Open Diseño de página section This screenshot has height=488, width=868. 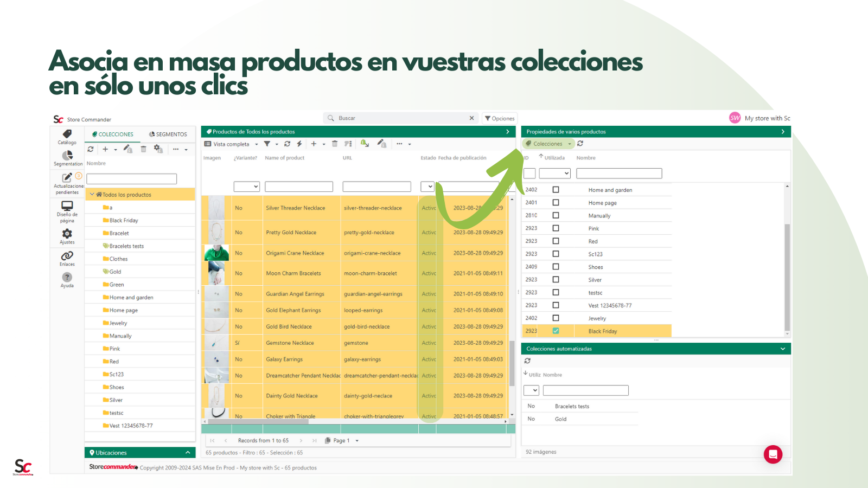[x=67, y=211]
